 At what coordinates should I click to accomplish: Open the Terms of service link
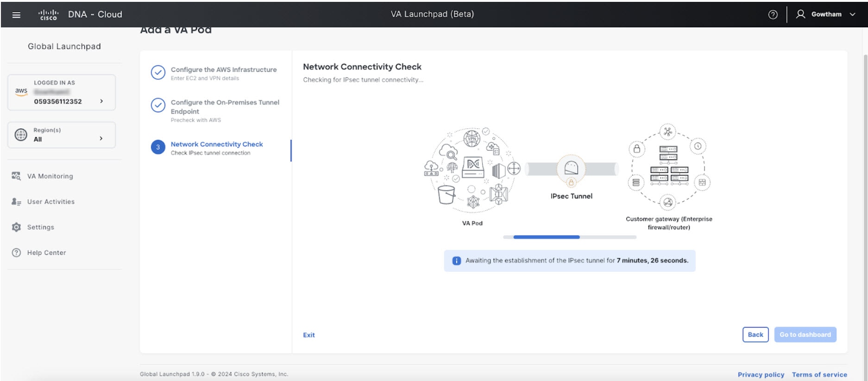tap(819, 375)
